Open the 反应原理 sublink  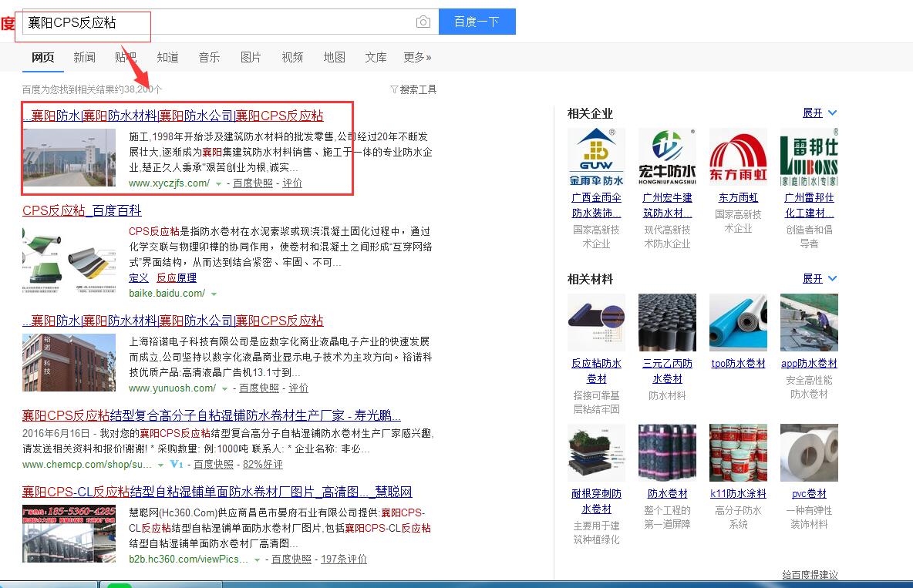(x=177, y=277)
